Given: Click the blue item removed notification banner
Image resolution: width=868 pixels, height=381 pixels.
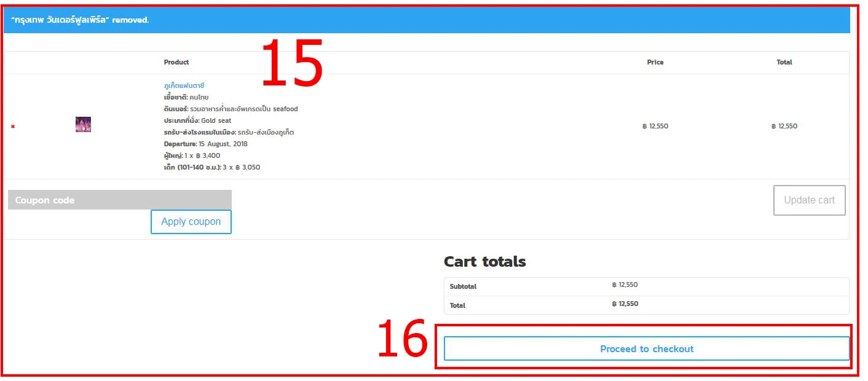Looking at the screenshot, I should (427, 20).
